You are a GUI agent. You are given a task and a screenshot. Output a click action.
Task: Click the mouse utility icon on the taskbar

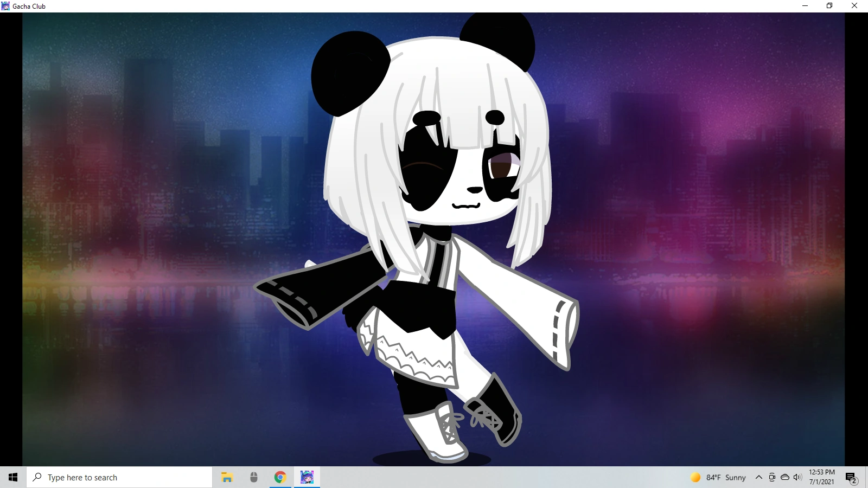pyautogui.click(x=253, y=477)
